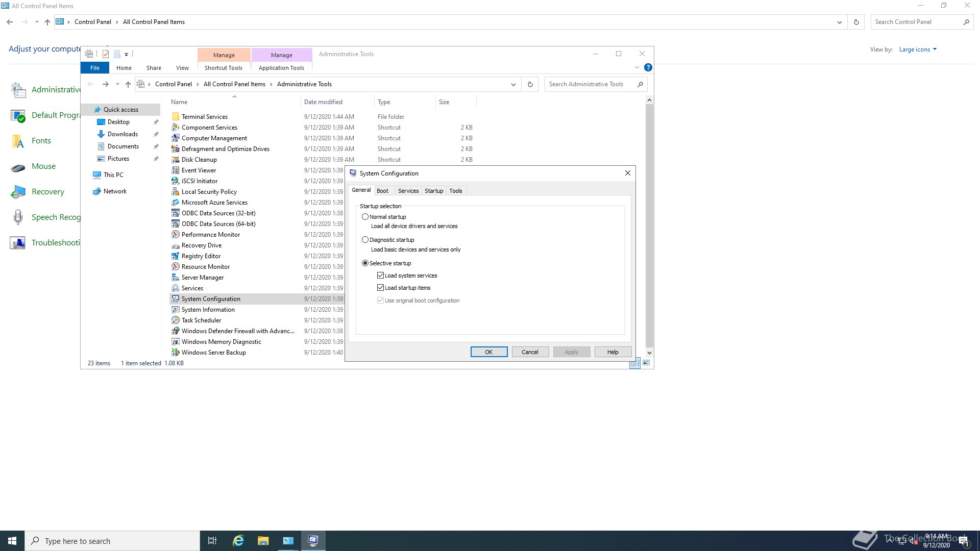Select Selective startup radio button
Image resolution: width=980 pixels, height=551 pixels.
coord(365,263)
